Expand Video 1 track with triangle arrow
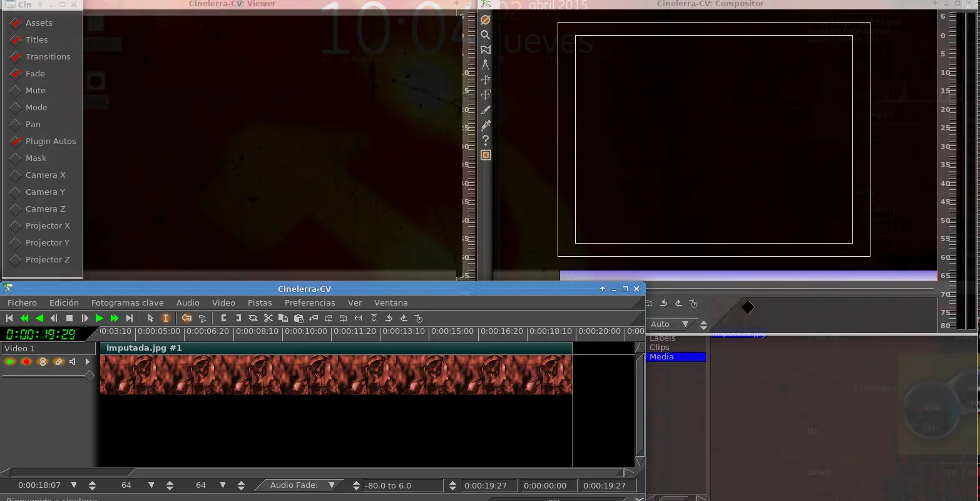The image size is (980, 501). 87,361
